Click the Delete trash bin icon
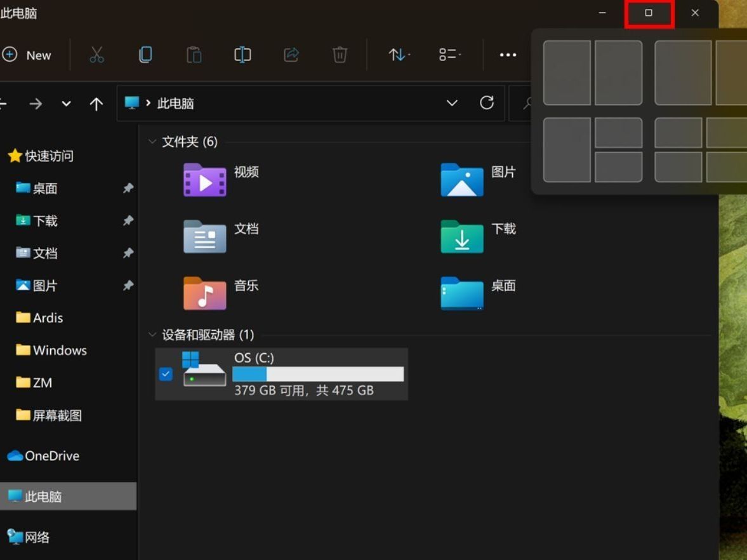 tap(340, 55)
